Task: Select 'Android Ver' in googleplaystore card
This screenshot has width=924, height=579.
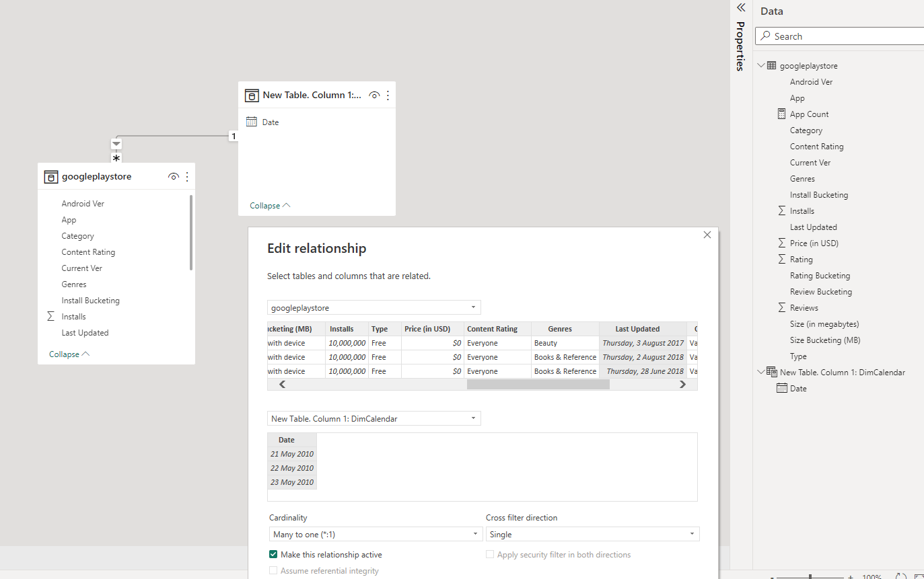Action: pyautogui.click(x=83, y=203)
